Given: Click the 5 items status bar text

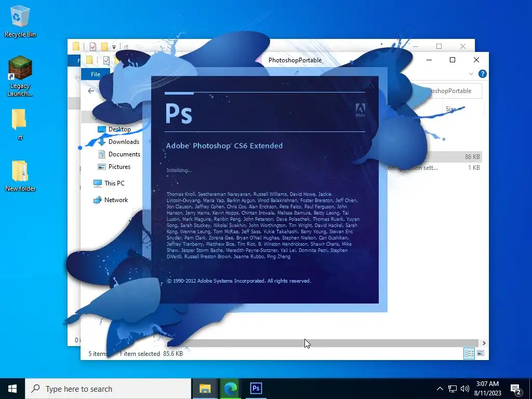Looking at the screenshot, I should tap(98, 354).
